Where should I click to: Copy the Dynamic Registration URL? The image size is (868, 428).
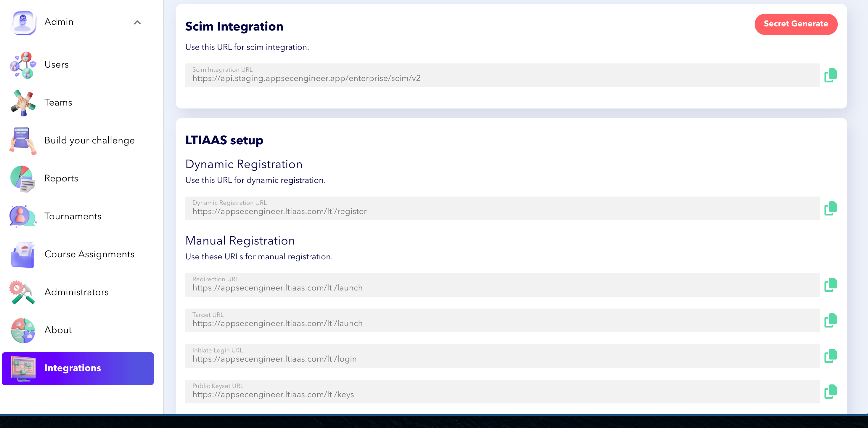point(831,208)
